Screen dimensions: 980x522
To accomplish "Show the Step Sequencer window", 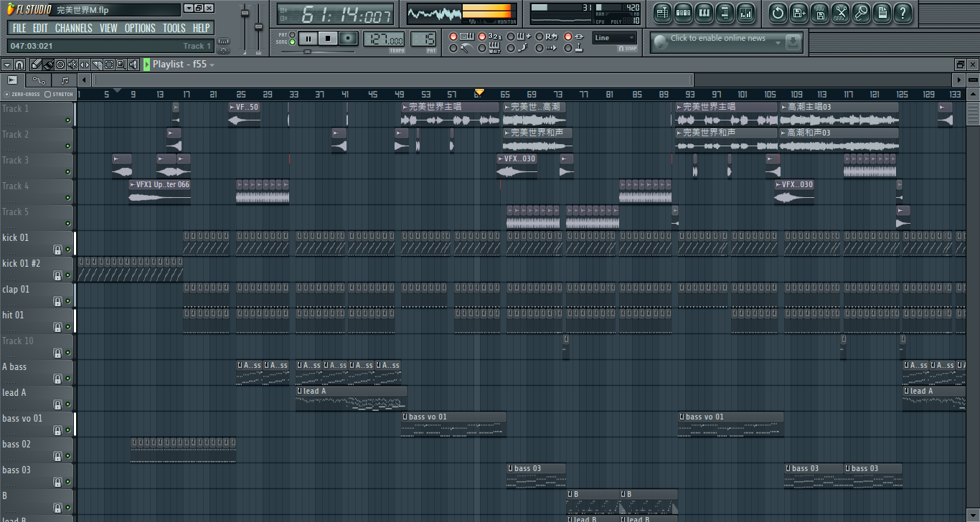I will [x=683, y=13].
